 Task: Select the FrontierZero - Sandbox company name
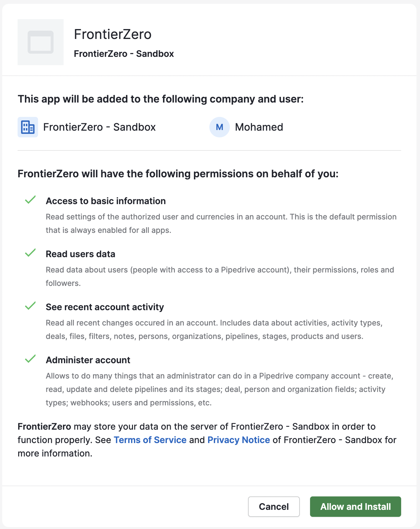[x=99, y=127]
